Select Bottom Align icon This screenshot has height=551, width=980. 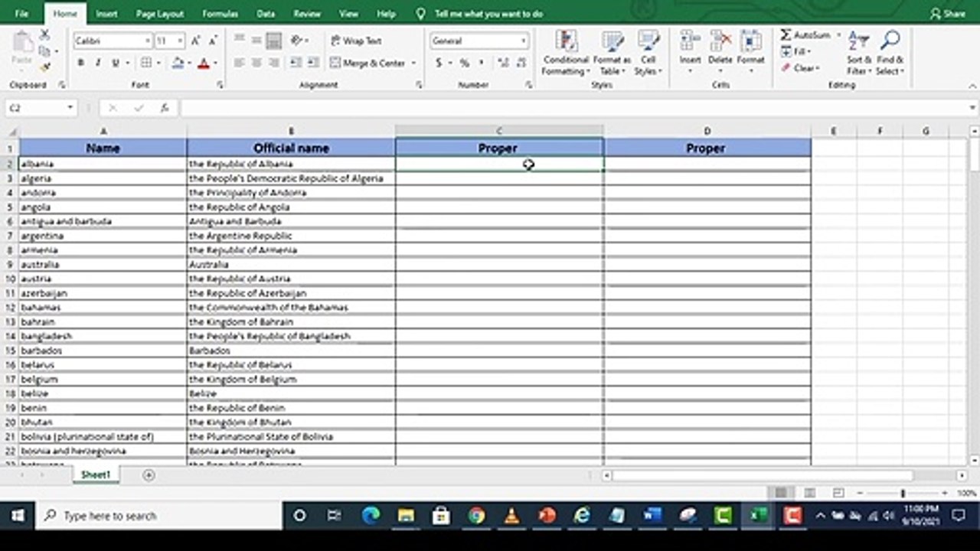click(x=274, y=41)
